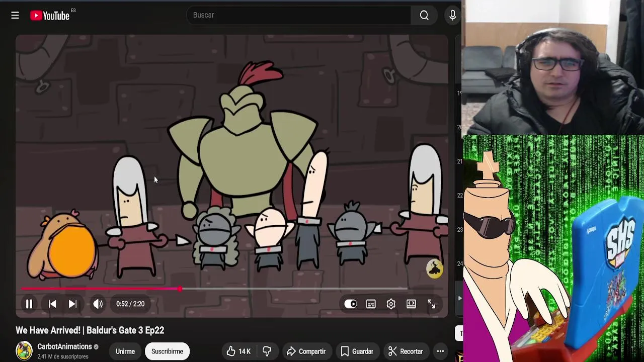This screenshot has height=362, width=644.
Task: Click the red progress scrubber handle
Action: click(180, 289)
